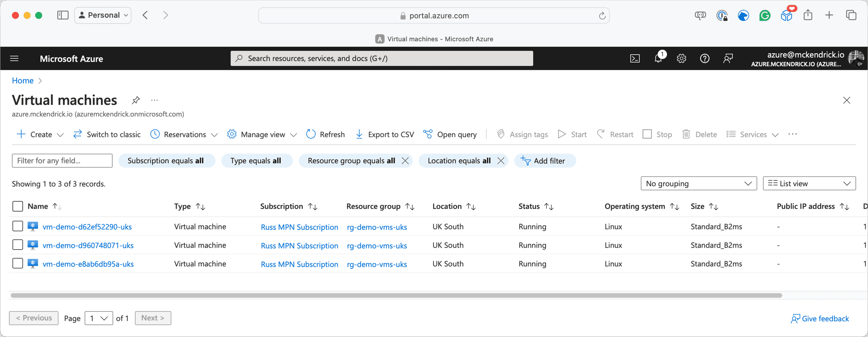868x337 pixels.
Task: Click Add filter button
Action: click(x=544, y=161)
